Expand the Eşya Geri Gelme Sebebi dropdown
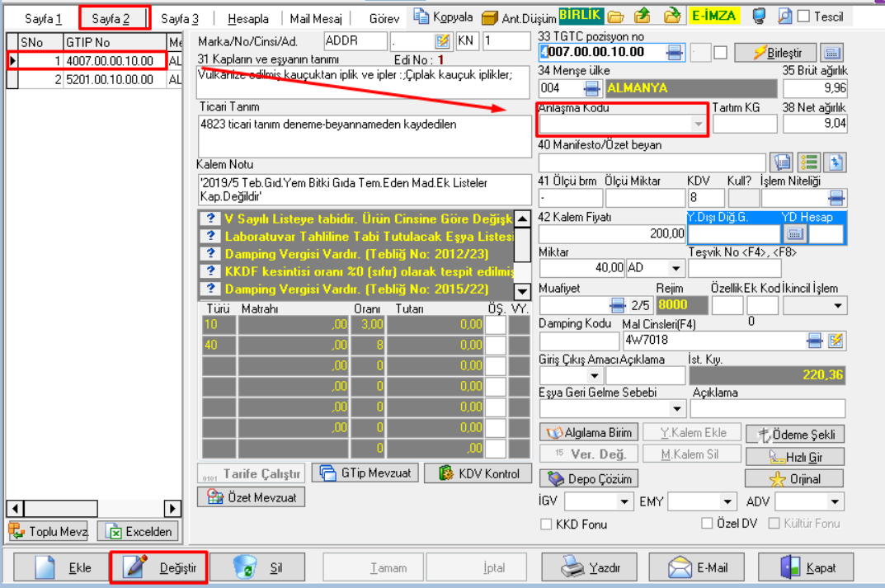This screenshot has width=885, height=588. pos(676,408)
